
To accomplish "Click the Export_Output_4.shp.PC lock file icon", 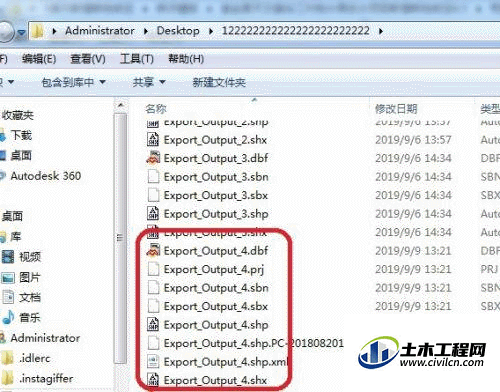I will coord(153,343).
